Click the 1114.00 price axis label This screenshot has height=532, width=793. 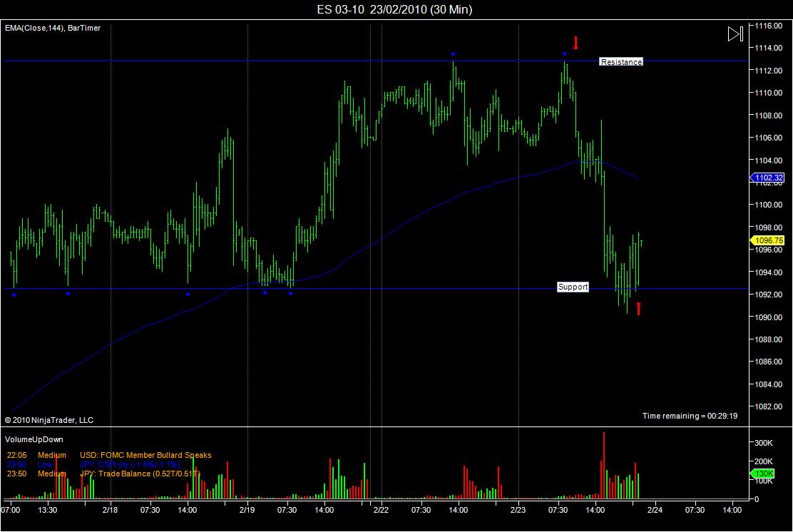[x=768, y=48]
